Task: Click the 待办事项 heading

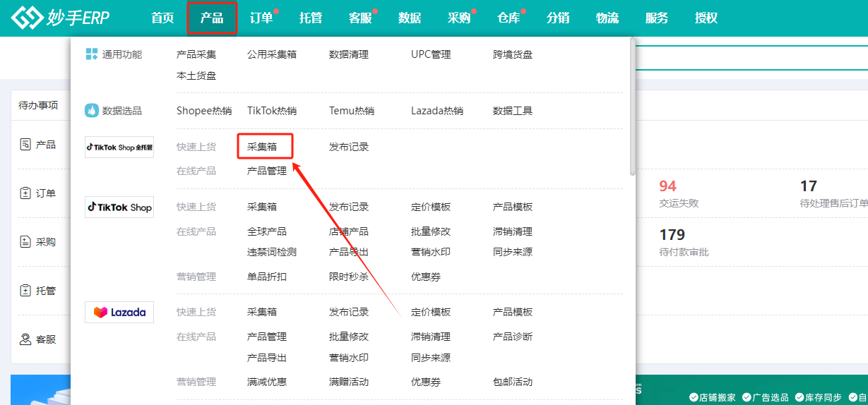Action: (38, 105)
